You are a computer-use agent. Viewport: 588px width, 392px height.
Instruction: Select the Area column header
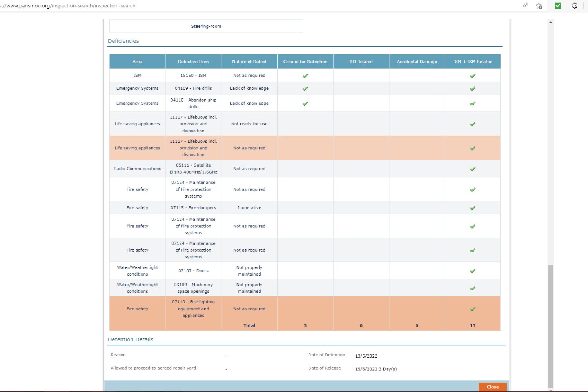[137, 62]
